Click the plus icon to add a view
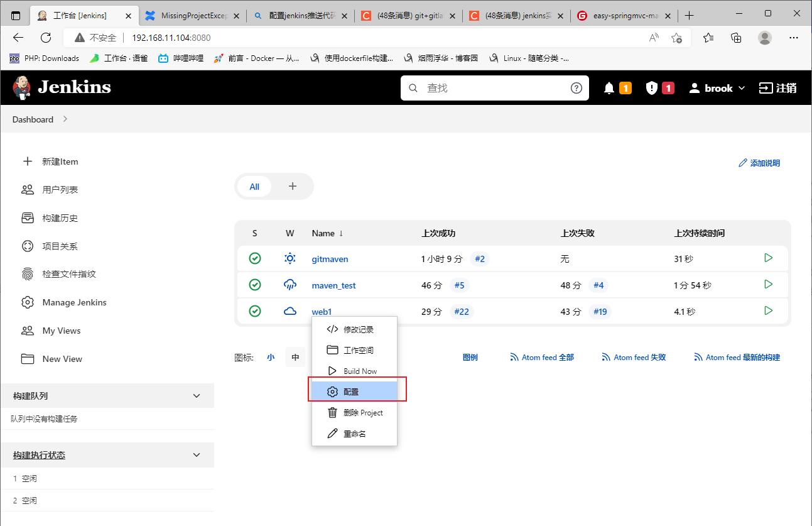Viewport: 812px width, 526px height. click(x=292, y=187)
